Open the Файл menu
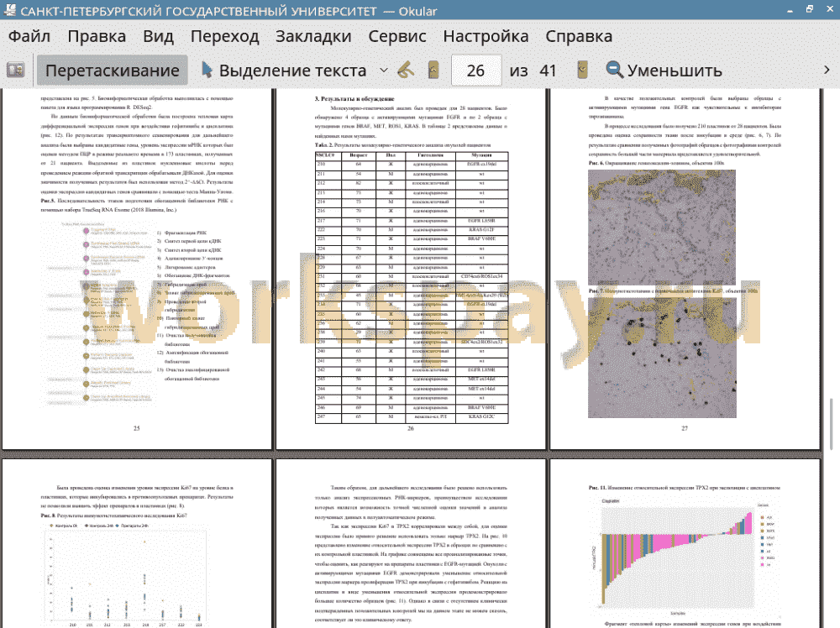 point(29,36)
